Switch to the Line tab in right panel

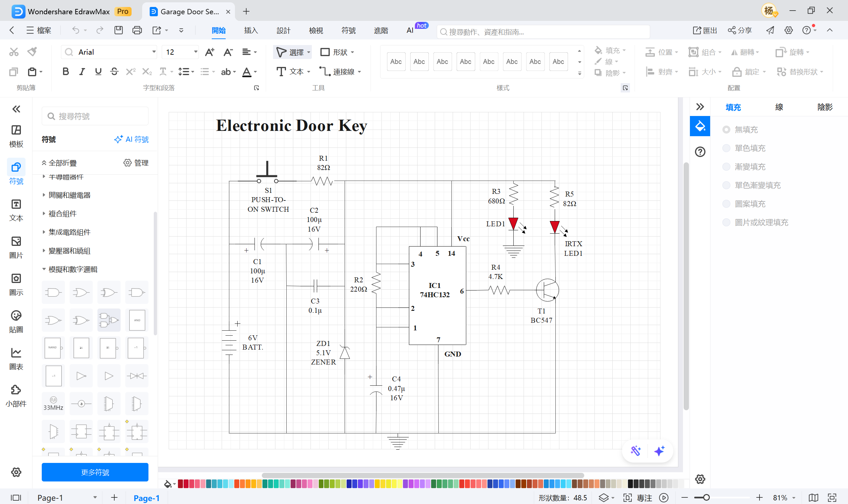click(779, 107)
